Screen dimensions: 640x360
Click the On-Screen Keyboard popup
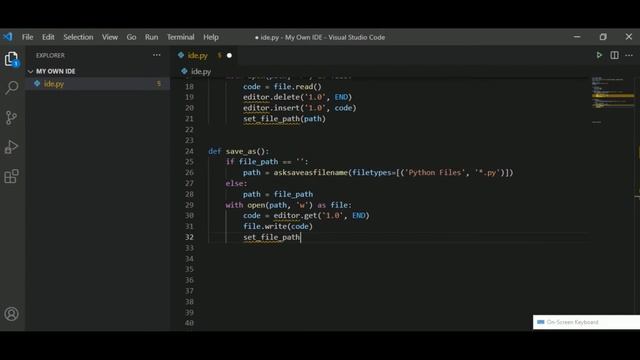tap(586, 322)
